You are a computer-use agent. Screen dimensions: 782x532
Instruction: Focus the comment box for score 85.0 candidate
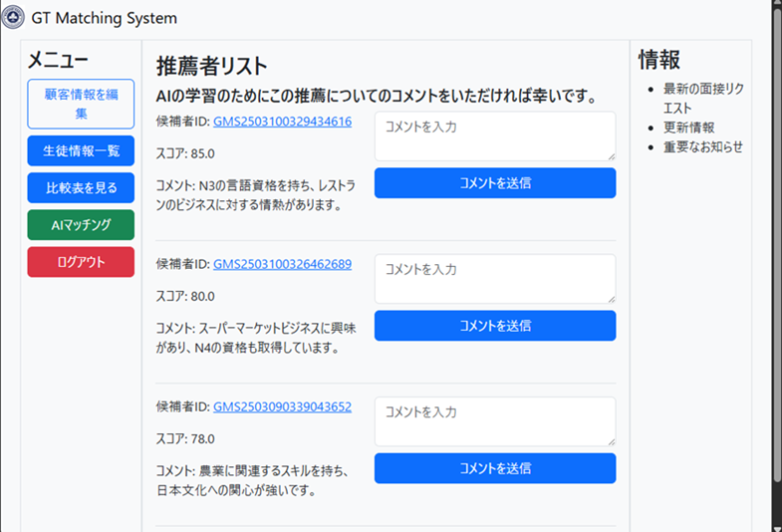(x=494, y=135)
